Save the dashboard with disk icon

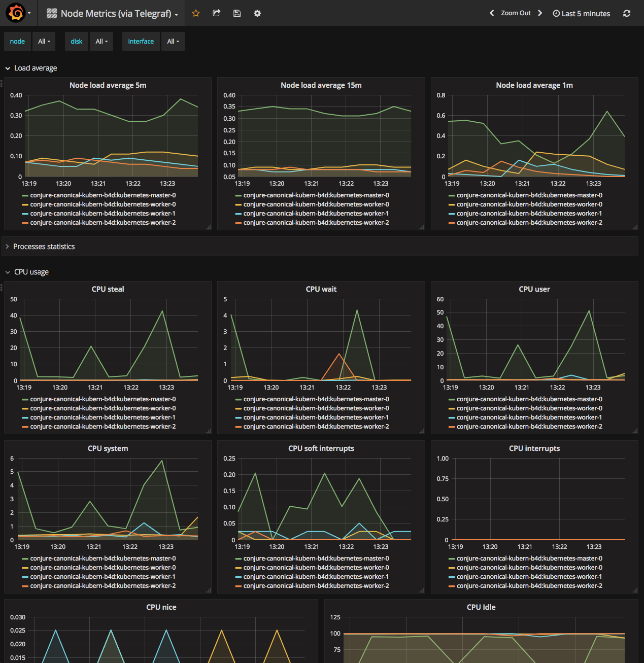237,13
